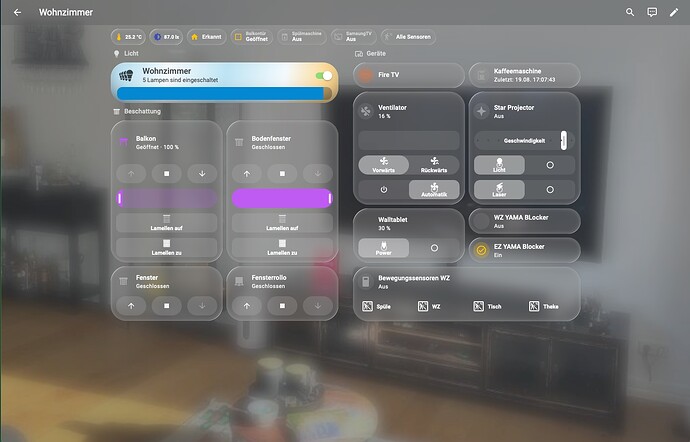
Task: Click Lamellen zu under Bodenfenster
Action: coord(282,247)
